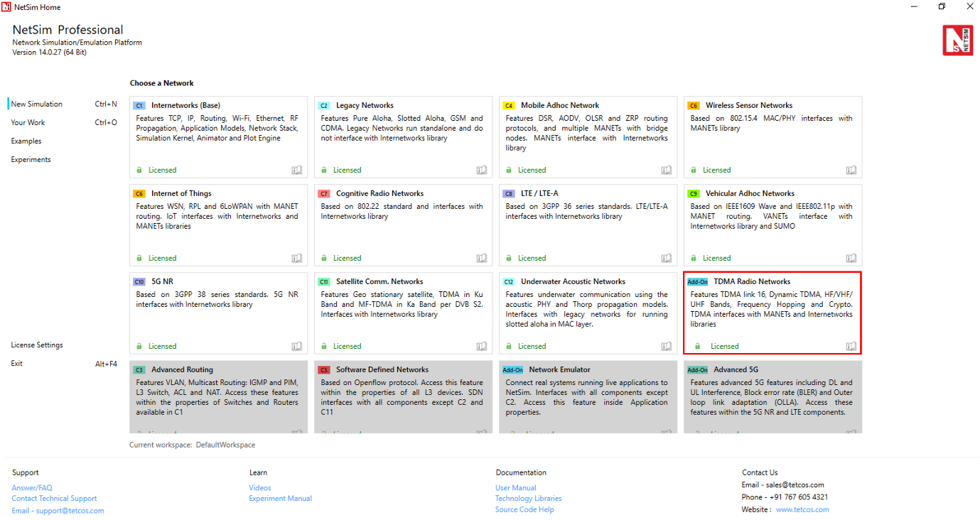Screen dimensions: 980x520
Task: Go to Examples in the left sidebar
Action: pos(26,141)
